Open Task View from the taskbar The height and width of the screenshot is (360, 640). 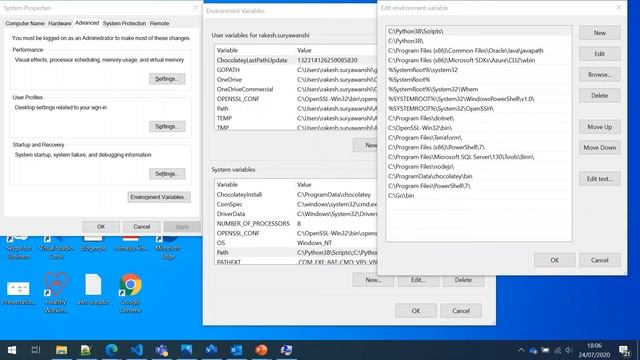coord(36,350)
